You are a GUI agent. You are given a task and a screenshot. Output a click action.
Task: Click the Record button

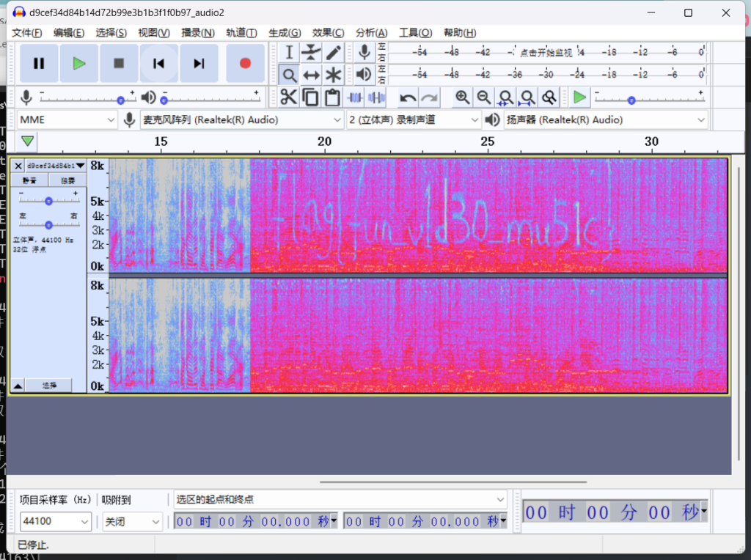pyautogui.click(x=245, y=64)
